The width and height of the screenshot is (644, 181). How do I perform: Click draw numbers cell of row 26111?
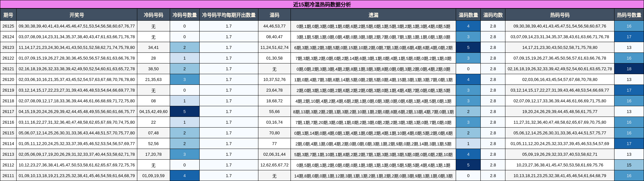pos(77,176)
